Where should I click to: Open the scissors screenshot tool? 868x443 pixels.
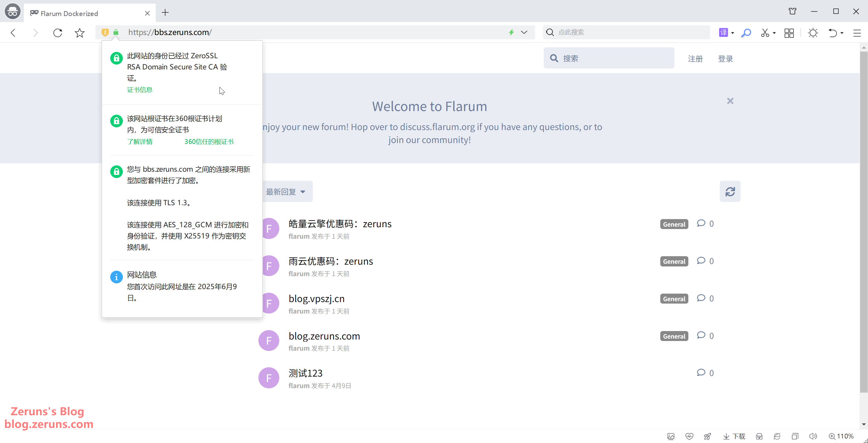pos(765,33)
